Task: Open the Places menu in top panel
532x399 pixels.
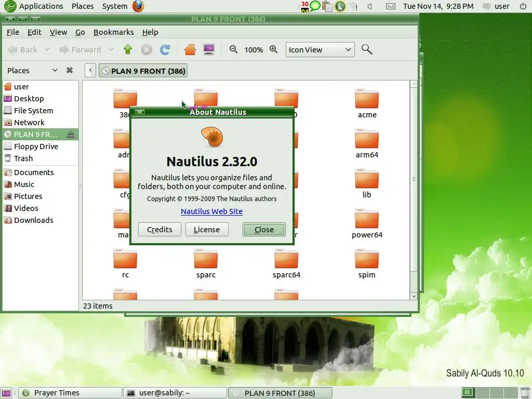Action: tap(83, 6)
